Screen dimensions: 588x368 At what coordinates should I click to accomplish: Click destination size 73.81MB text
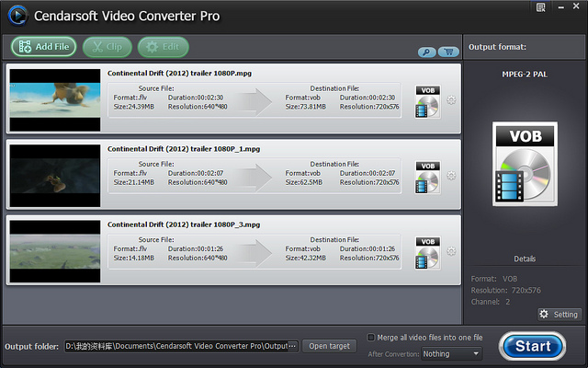click(306, 107)
